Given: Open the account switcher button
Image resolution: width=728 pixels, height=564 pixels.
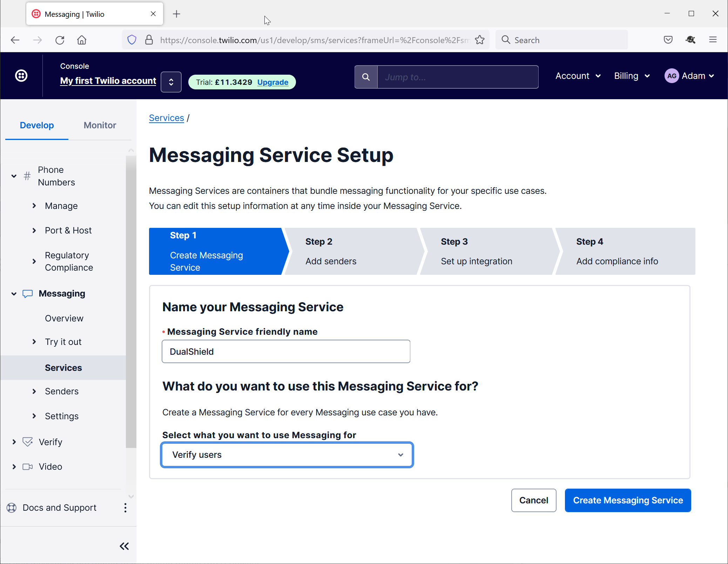Looking at the screenshot, I should click(171, 82).
